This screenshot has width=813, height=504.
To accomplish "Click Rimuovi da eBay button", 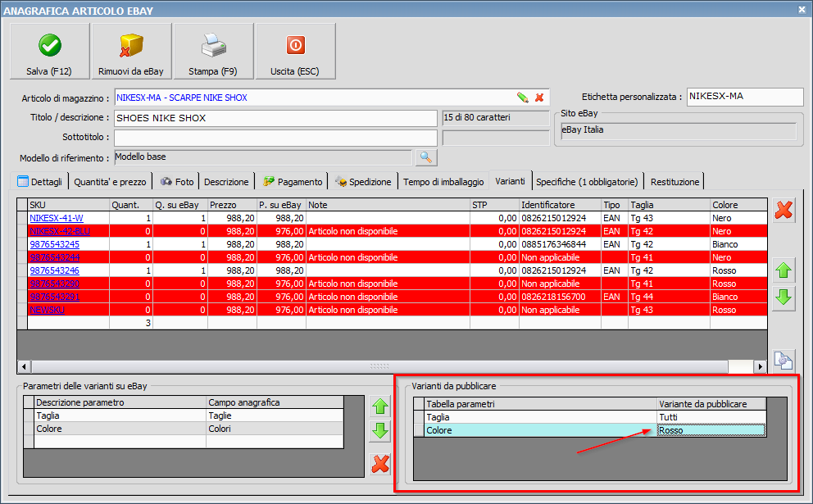I will (x=131, y=52).
